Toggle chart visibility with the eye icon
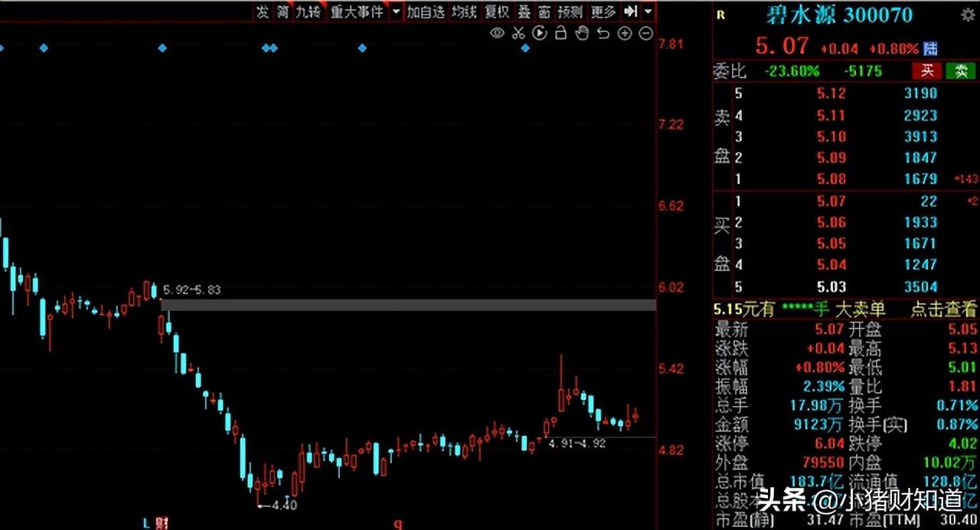The height and width of the screenshot is (530, 980). [x=496, y=34]
